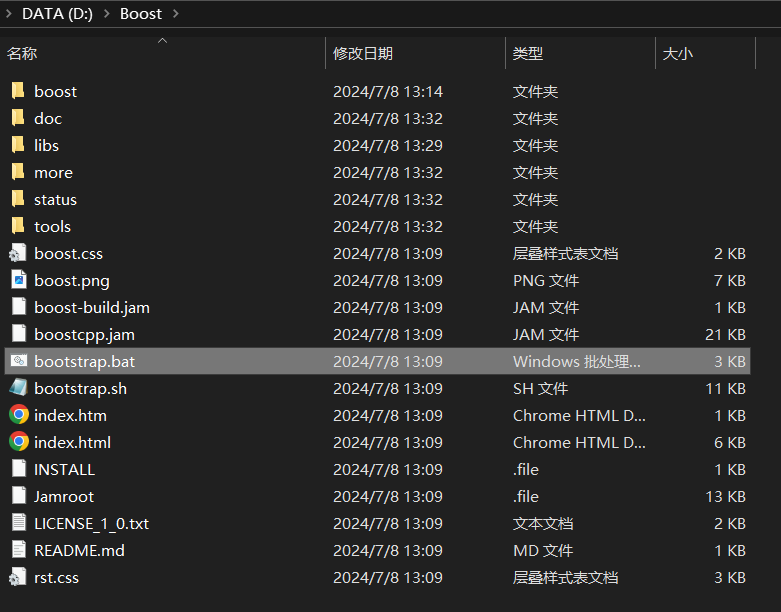Click the doc folder icon

pyautogui.click(x=18, y=118)
